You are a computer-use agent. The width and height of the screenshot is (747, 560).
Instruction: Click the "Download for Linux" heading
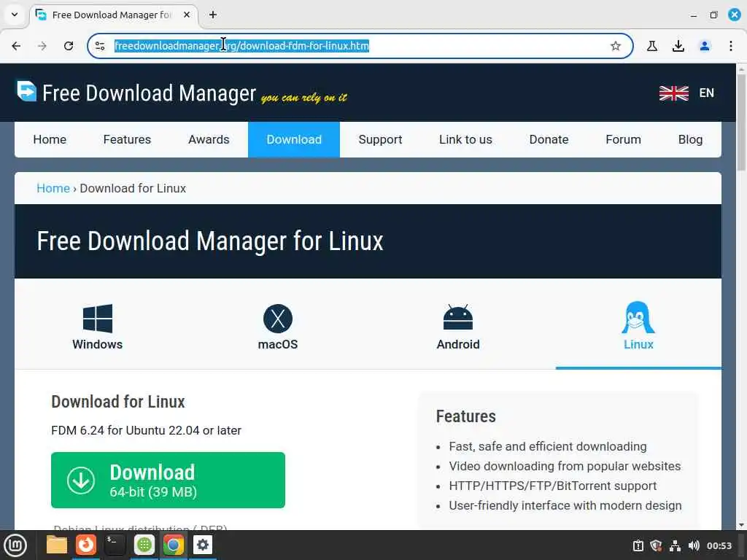coord(117,402)
